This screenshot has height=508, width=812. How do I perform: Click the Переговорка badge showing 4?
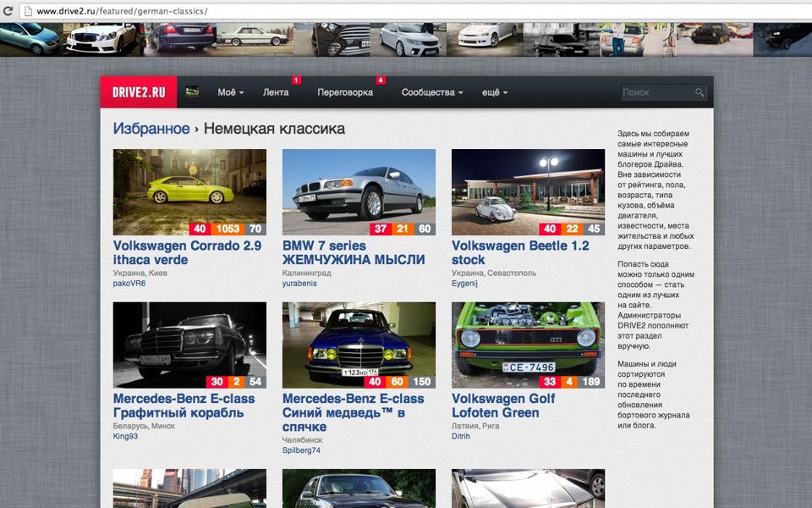381,80
